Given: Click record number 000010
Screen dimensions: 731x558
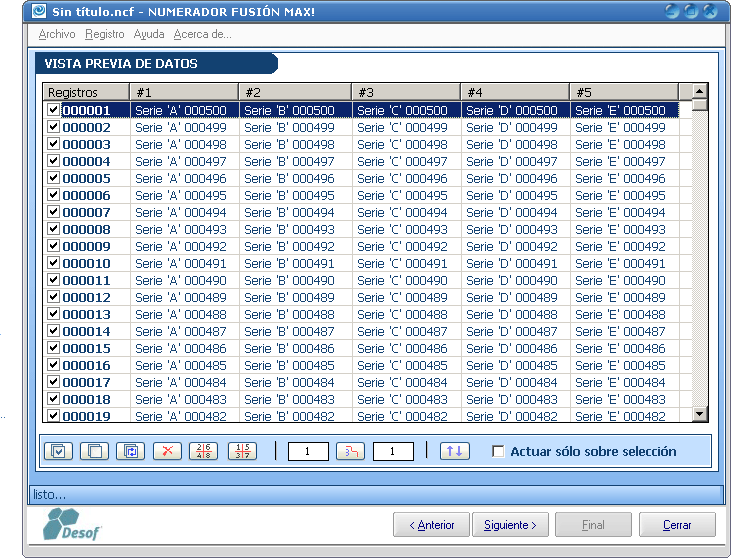Looking at the screenshot, I should click(x=86, y=263).
